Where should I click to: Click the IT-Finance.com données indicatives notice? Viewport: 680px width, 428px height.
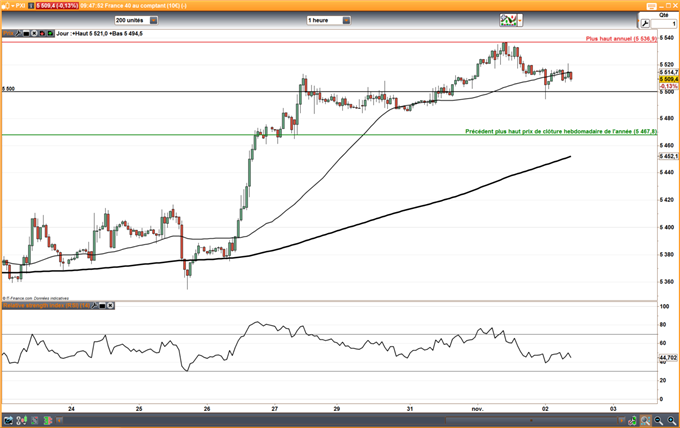tap(36, 298)
